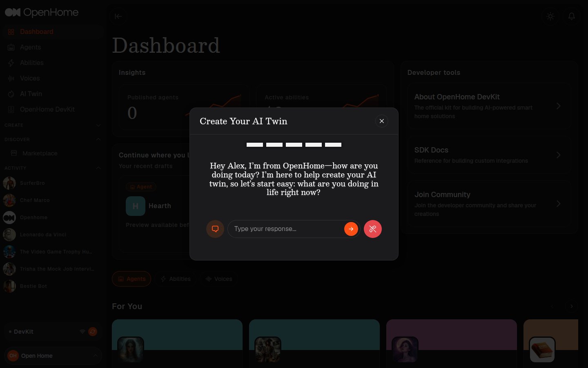Open the Bestie Bot avatar in Activity
588x368 pixels.
point(9,286)
